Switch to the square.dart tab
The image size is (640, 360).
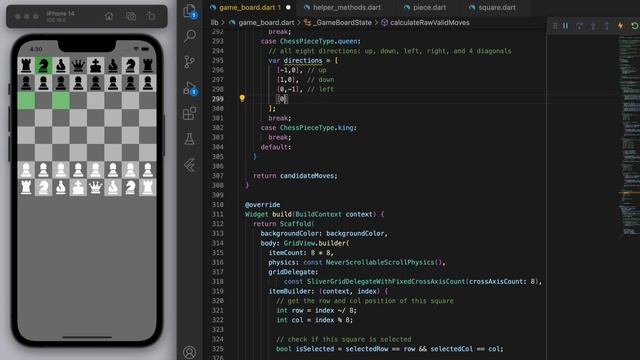(497, 7)
